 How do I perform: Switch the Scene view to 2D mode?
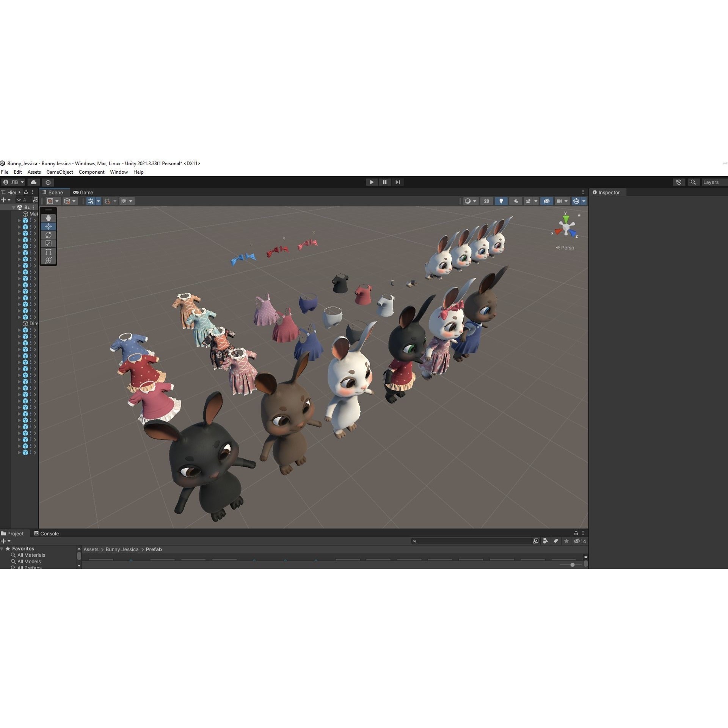point(486,201)
